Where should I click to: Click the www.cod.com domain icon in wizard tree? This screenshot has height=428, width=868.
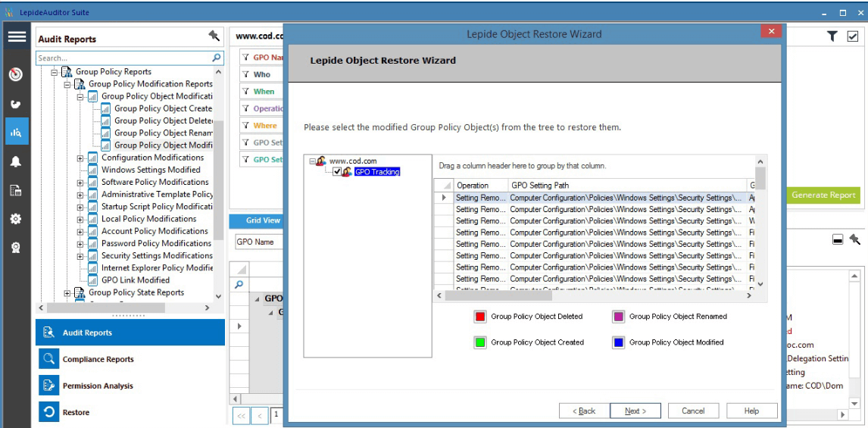click(x=321, y=161)
